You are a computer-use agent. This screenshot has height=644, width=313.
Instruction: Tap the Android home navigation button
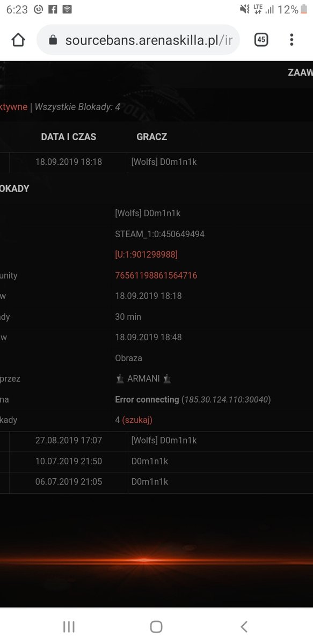pos(156,626)
